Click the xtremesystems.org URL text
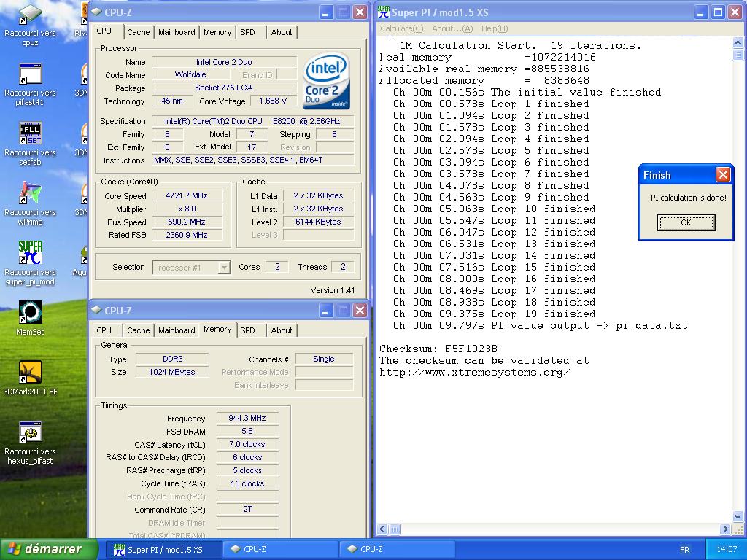The image size is (747, 560). pyautogui.click(x=474, y=373)
